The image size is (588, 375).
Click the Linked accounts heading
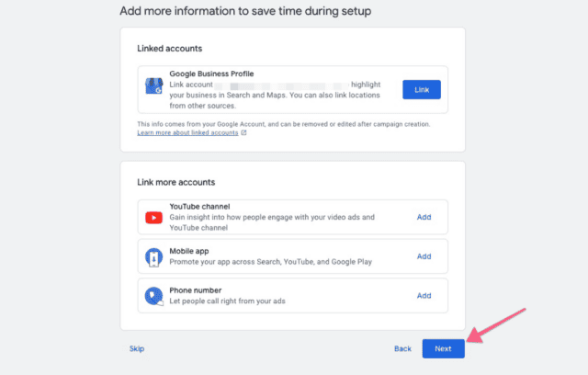pyautogui.click(x=169, y=49)
